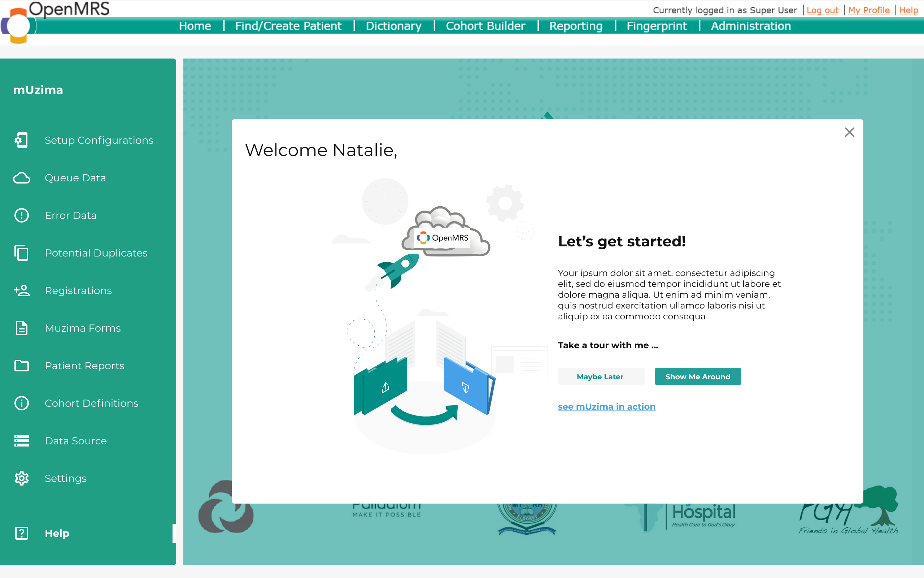Open the My Profile link

point(869,10)
